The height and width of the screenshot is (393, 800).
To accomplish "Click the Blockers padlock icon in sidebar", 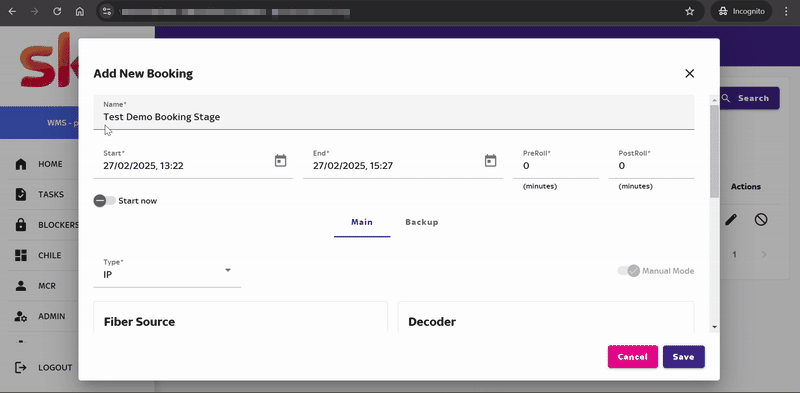I will [21, 225].
